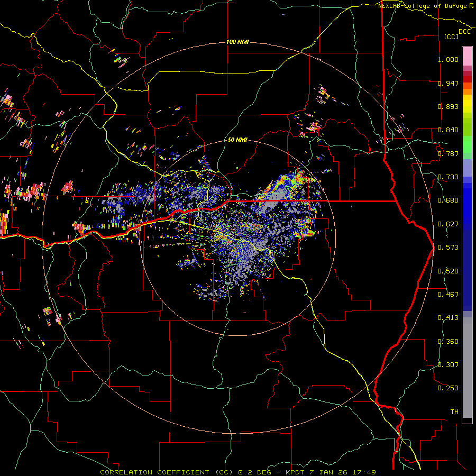Pick the pink swatch beside 1.000

pyautogui.click(x=467, y=57)
